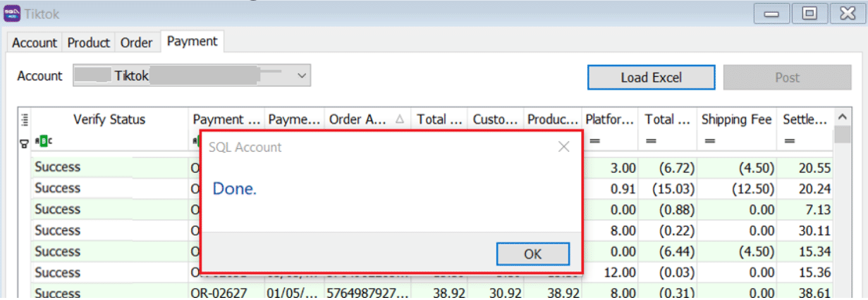Sort by the Verify Status column header

click(109, 119)
